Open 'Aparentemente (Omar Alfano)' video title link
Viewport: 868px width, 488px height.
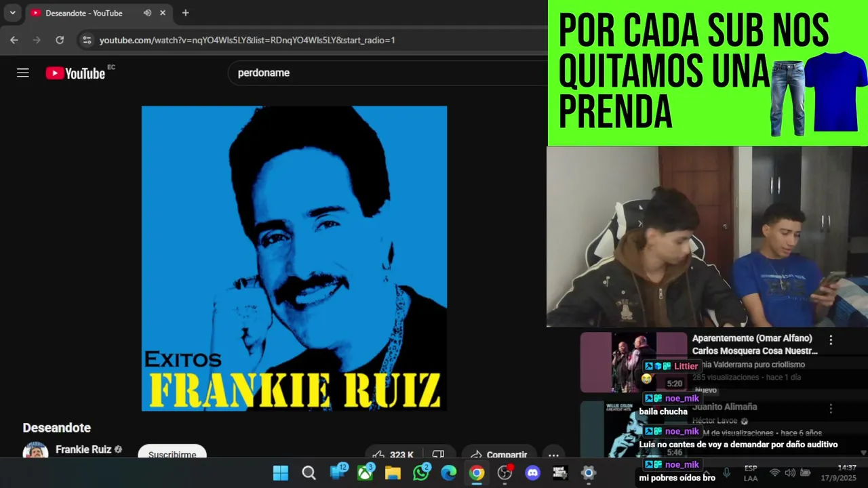tap(755, 344)
